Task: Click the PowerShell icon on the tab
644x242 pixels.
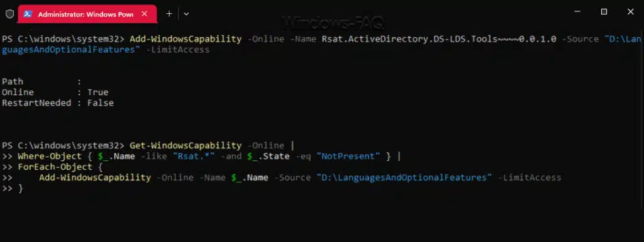Action: 28,14
